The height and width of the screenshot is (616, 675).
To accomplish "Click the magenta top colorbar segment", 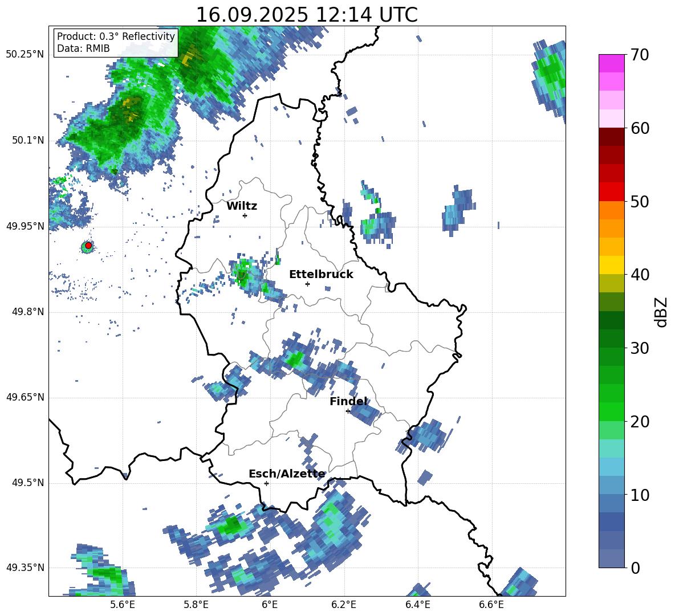I will click(611, 63).
